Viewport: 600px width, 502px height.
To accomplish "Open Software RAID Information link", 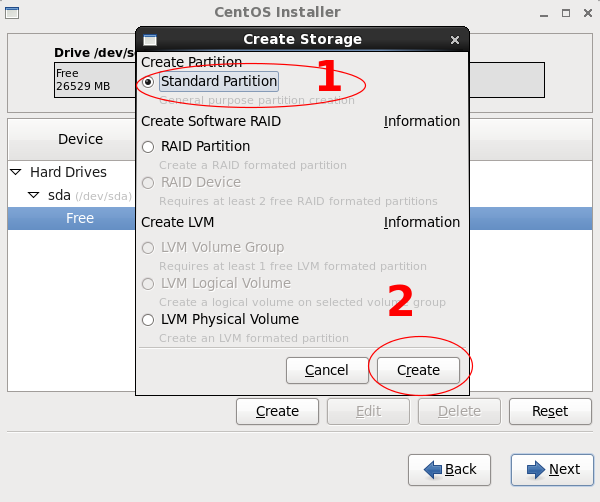I will [x=421, y=121].
